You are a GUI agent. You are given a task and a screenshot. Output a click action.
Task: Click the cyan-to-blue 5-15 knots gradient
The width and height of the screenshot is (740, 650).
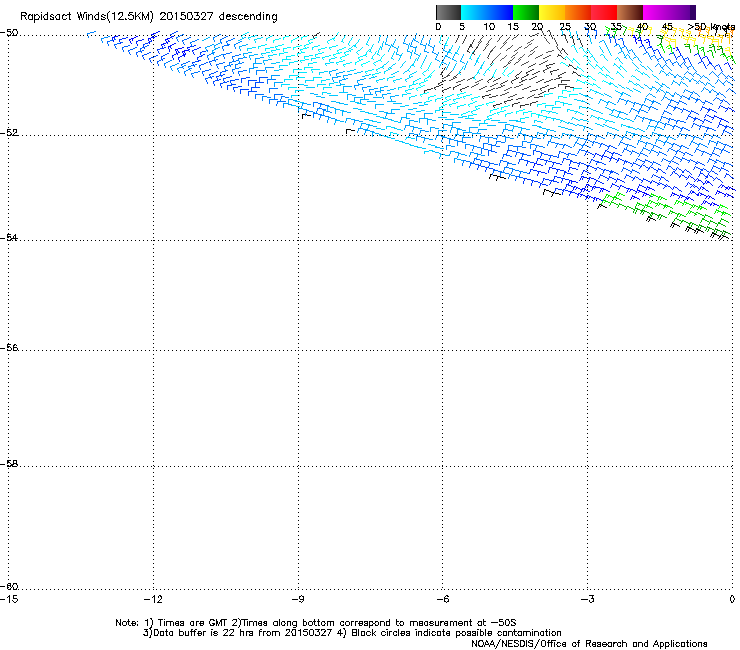click(x=487, y=12)
